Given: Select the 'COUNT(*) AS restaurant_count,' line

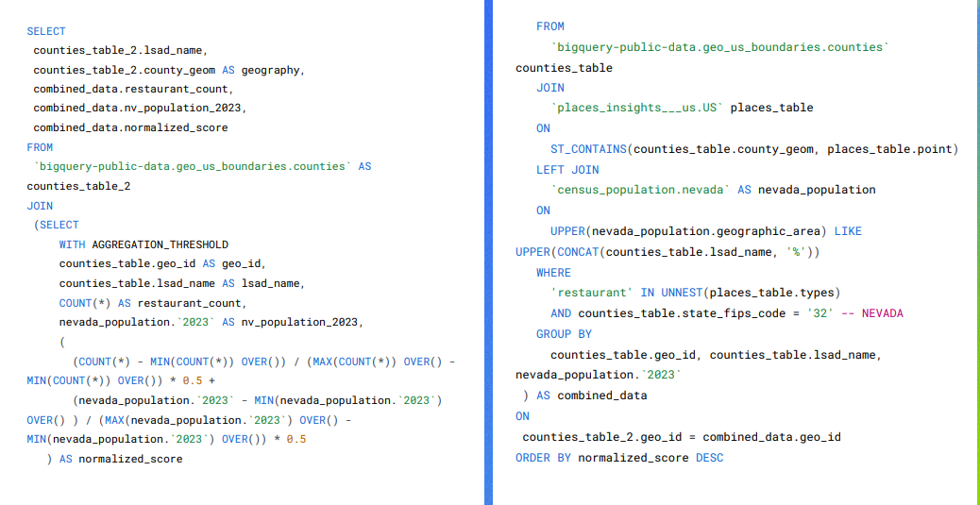Looking at the screenshot, I should click(x=153, y=303).
